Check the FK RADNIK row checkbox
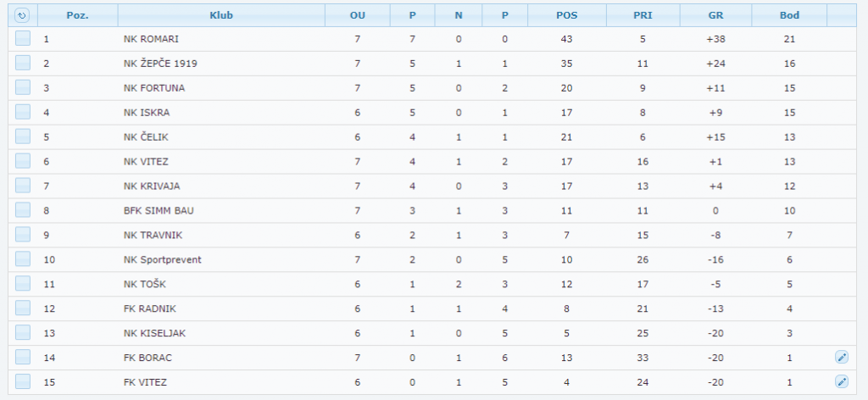 23,308
